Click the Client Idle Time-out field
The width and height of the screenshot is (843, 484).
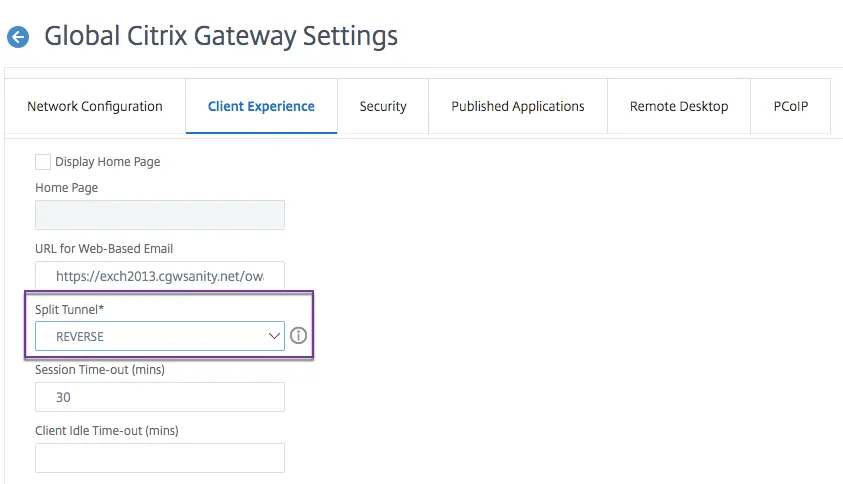click(x=160, y=458)
